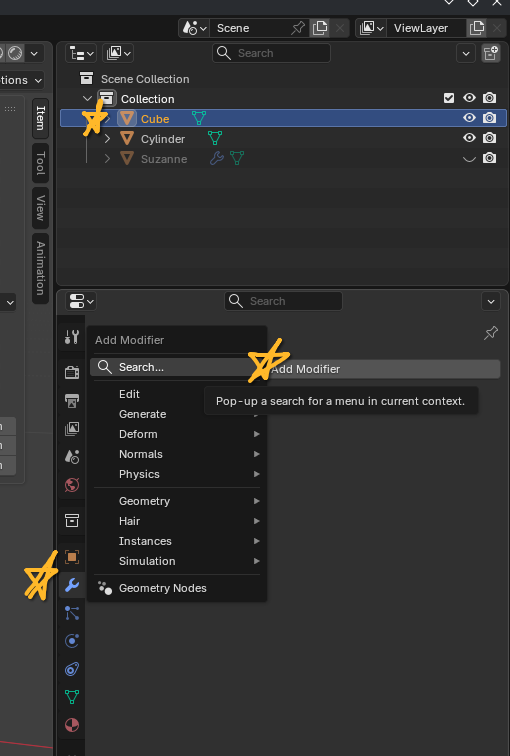510x756 pixels.
Task: Hide Cube in viewport
Action: [469, 118]
